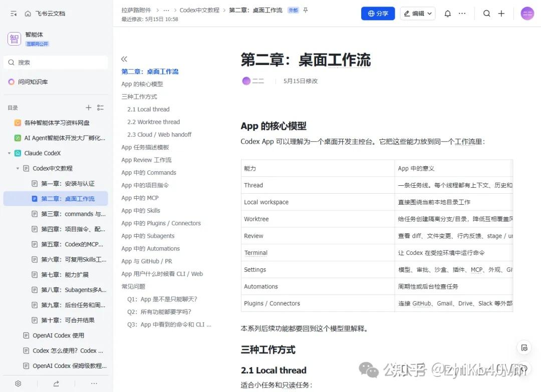541x392 pixels.
Task: Click the Worktree table cell
Action: click(318, 219)
